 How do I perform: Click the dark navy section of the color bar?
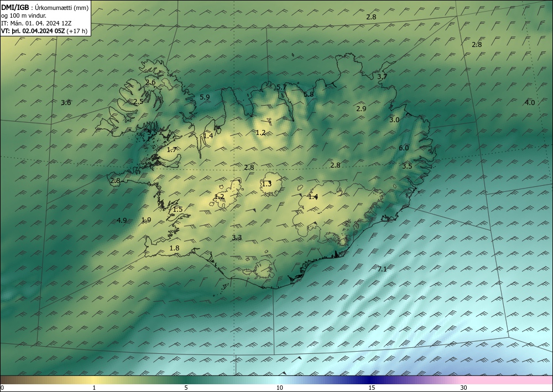pyautogui.click(x=371, y=380)
